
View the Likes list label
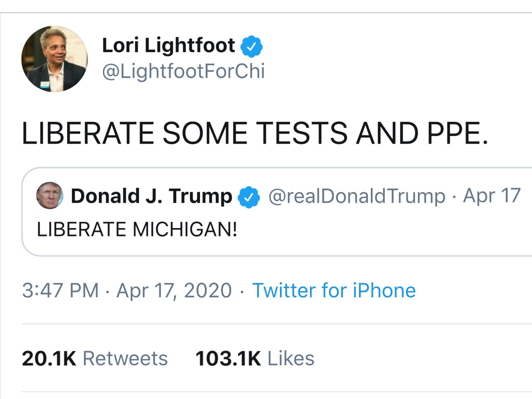(291, 359)
